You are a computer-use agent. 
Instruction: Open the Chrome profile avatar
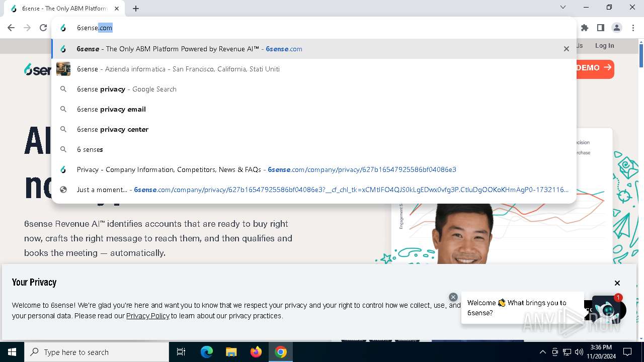(617, 28)
